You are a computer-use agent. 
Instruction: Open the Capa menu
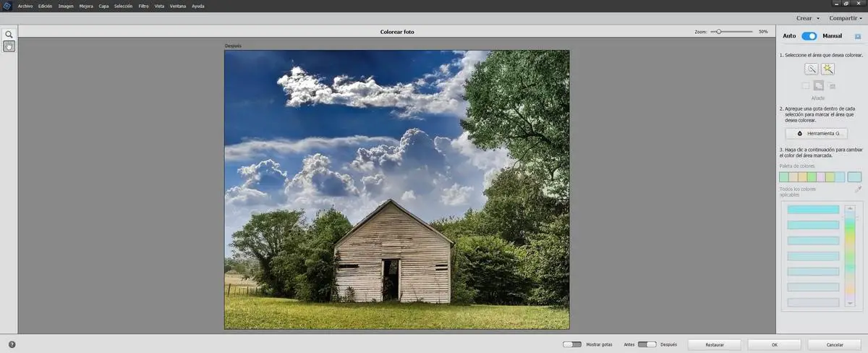click(x=104, y=6)
